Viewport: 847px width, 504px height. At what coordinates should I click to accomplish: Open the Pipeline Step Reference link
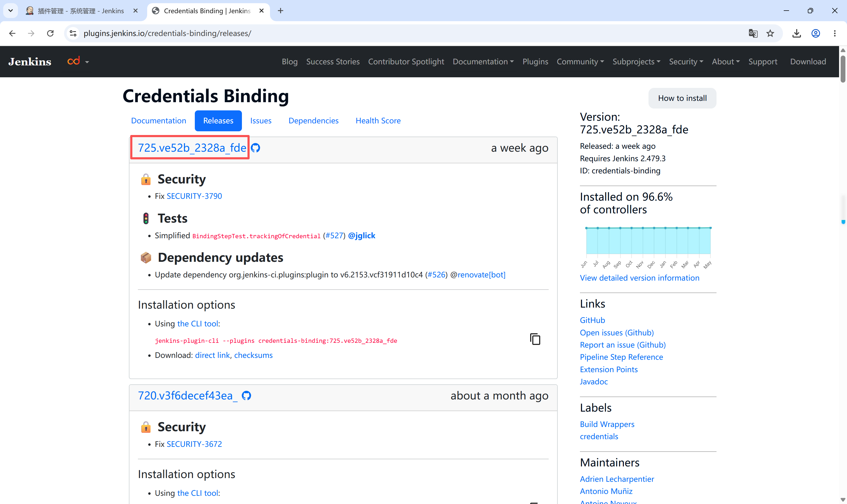click(621, 357)
